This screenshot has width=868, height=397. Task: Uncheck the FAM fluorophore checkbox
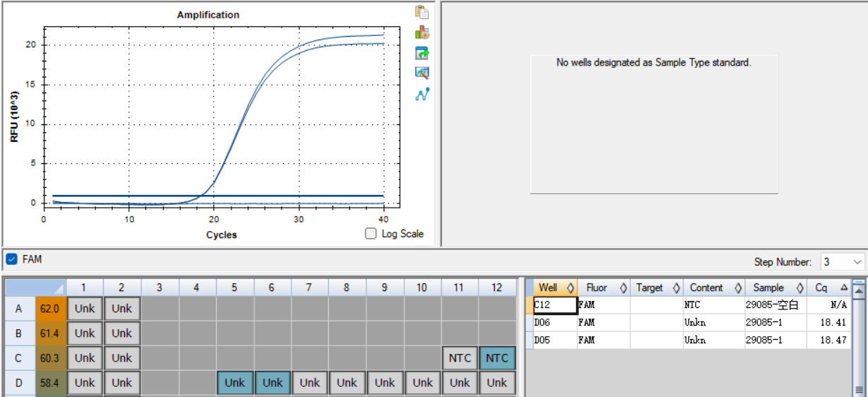pos(11,259)
